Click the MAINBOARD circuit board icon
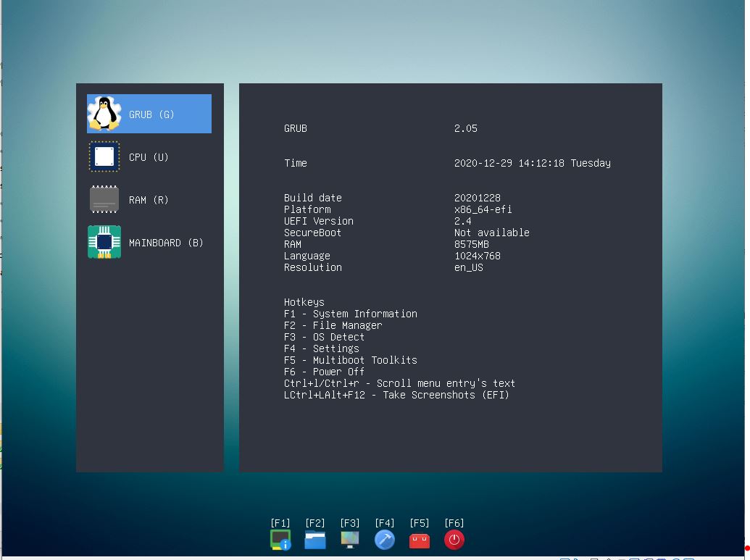The image size is (750, 560). tap(104, 242)
